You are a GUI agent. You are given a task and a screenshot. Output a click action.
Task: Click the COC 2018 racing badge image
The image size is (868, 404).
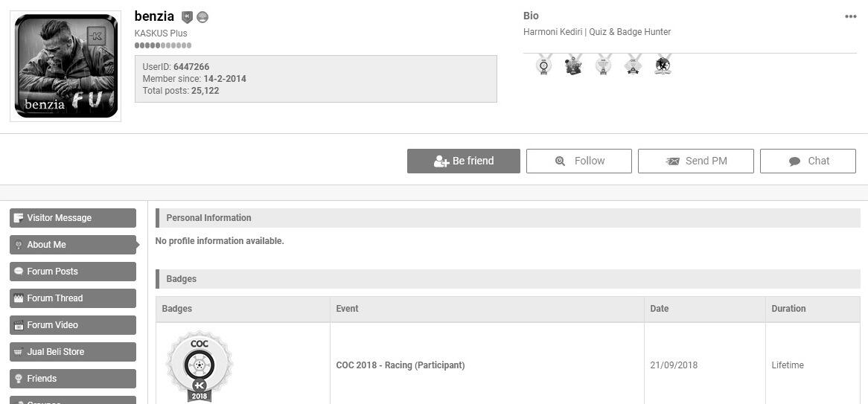click(x=199, y=366)
